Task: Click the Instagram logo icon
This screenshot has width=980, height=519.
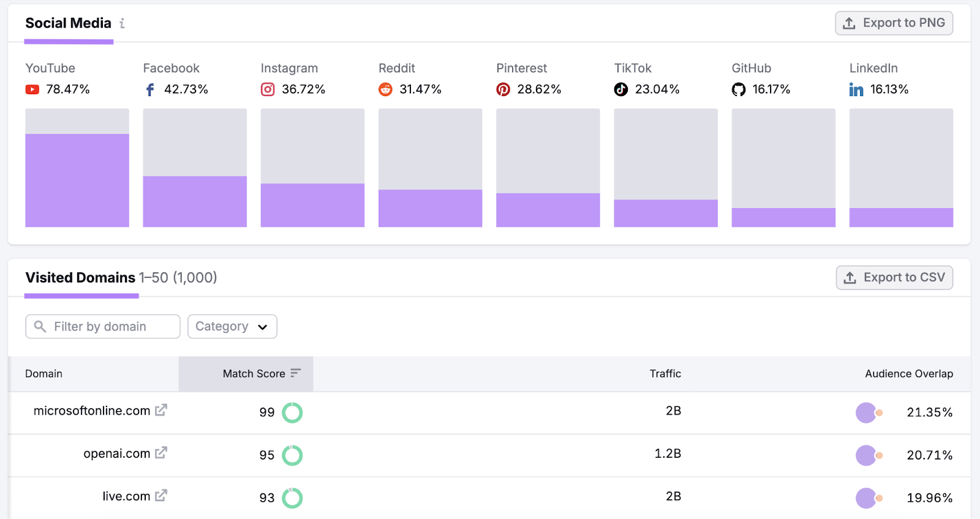Action: click(x=268, y=89)
